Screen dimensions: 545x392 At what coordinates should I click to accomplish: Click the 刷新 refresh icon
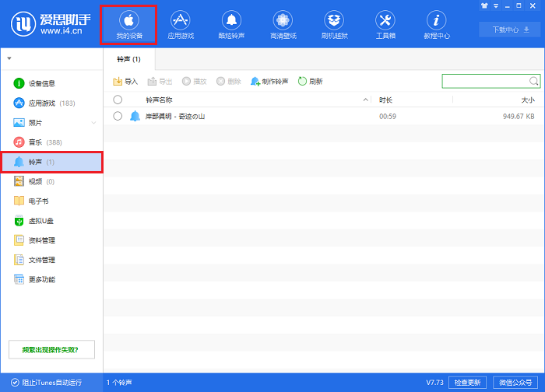(x=302, y=81)
